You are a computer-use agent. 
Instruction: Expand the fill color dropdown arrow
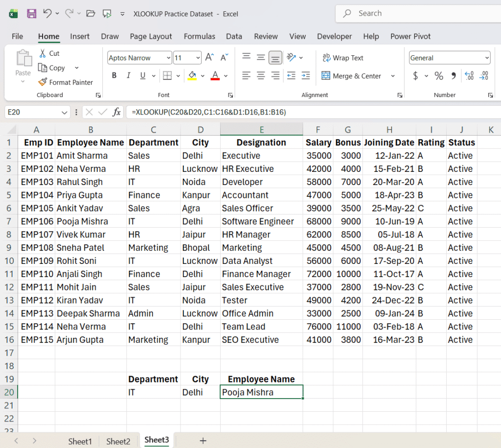point(203,76)
